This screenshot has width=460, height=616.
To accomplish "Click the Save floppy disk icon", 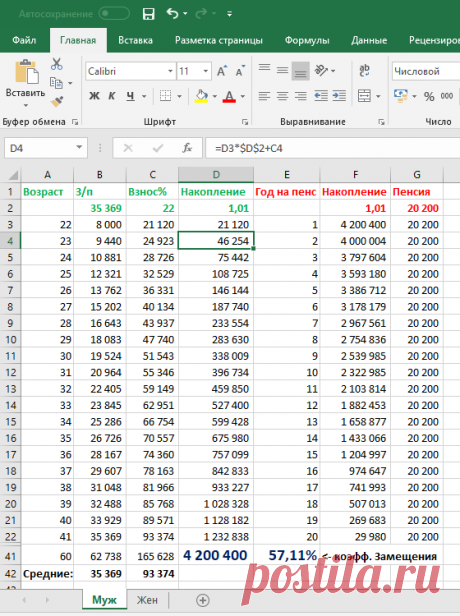I will click(148, 14).
